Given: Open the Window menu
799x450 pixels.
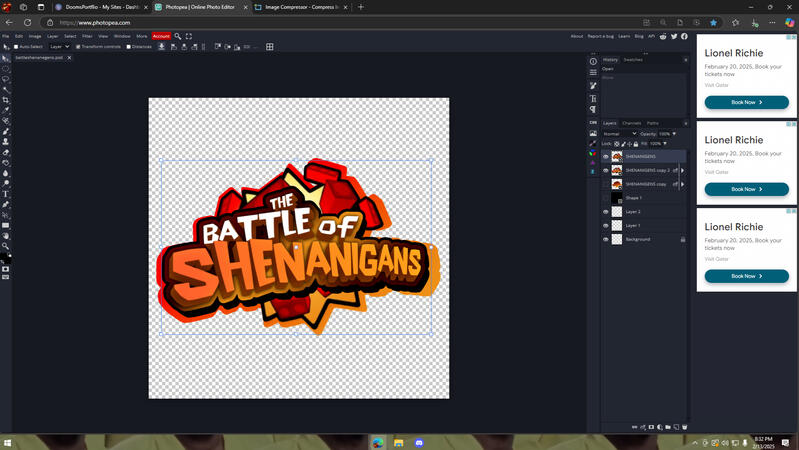Looking at the screenshot, I should 122,36.
